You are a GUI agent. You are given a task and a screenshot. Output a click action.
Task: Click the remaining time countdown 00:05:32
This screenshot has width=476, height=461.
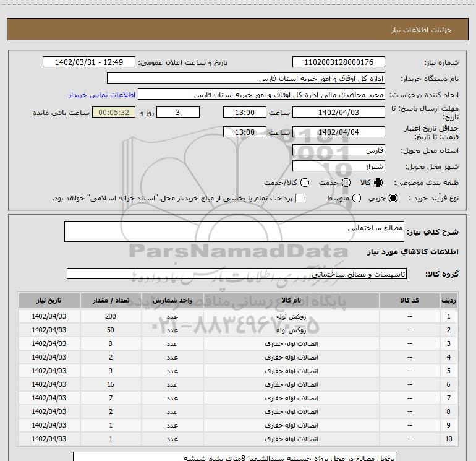114,112
